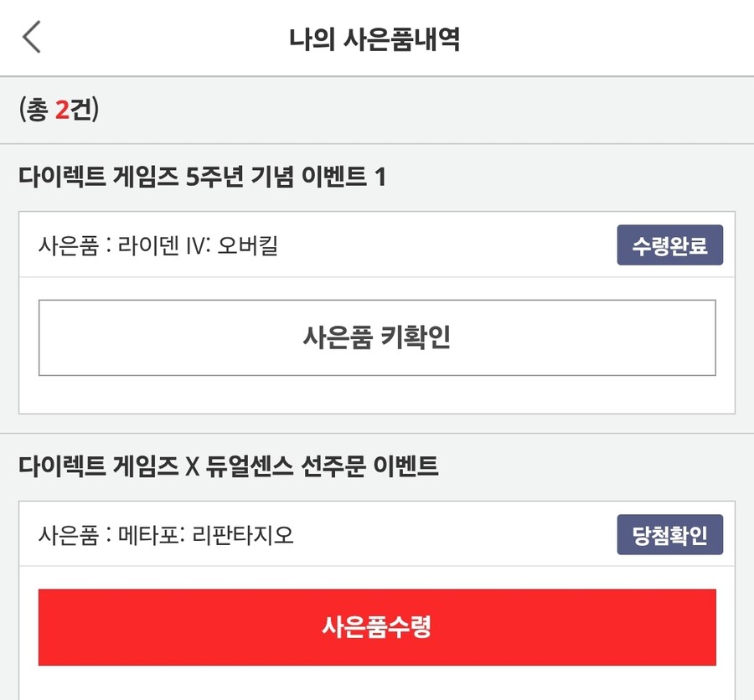This screenshot has height=700, width=754.
Task: Tap the first gift card panel
Action: click(377, 310)
